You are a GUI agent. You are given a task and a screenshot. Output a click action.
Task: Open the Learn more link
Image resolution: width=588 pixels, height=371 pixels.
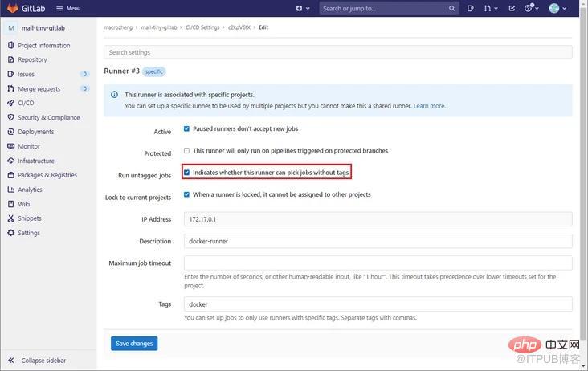430,106
